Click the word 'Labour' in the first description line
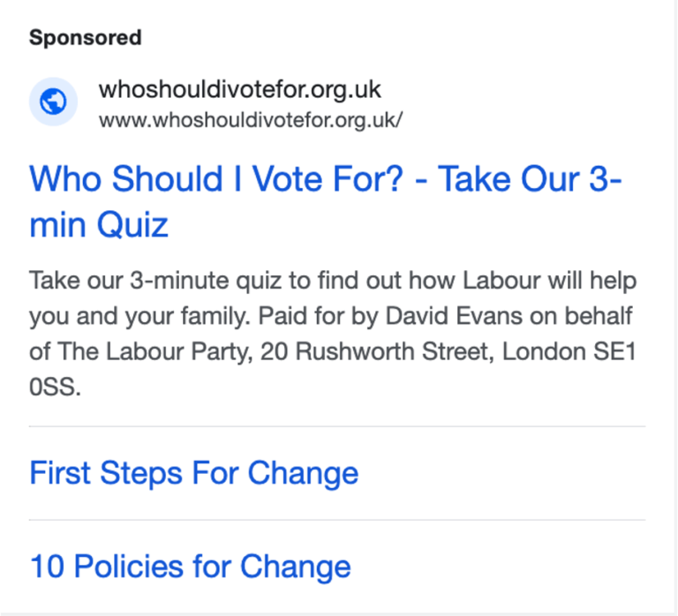Image resolution: width=678 pixels, height=616 pixels. (x=501, y=281)
